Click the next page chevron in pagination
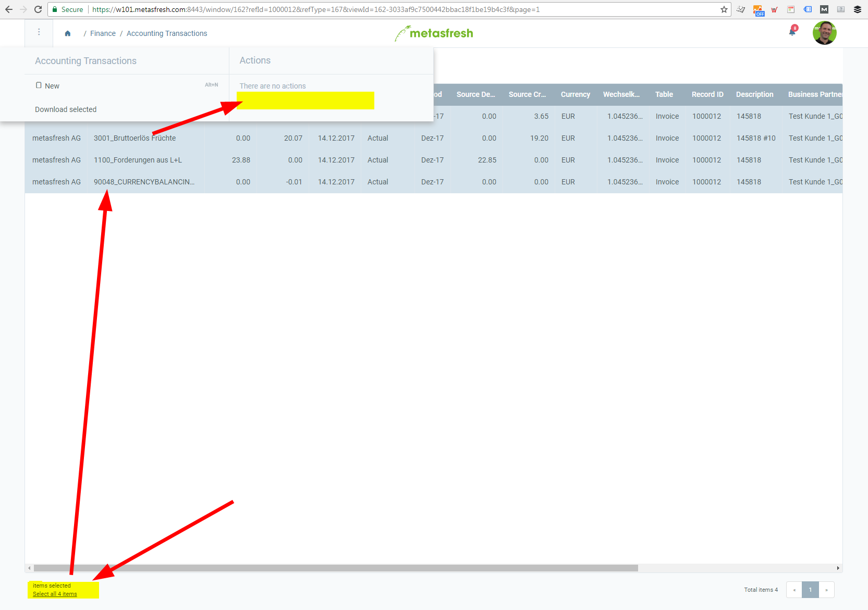 (x=827, y=589)
